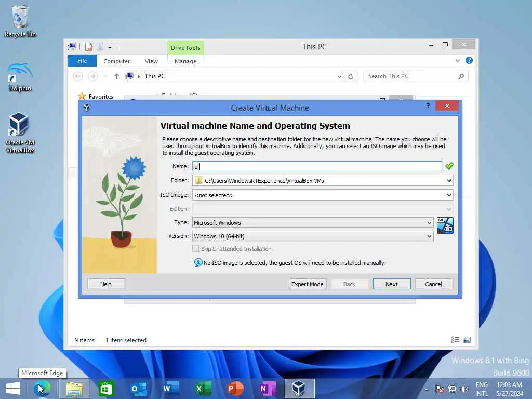Expand the Explorer ribbon chevron
532x399 pixels.
(x=458, y=60)
